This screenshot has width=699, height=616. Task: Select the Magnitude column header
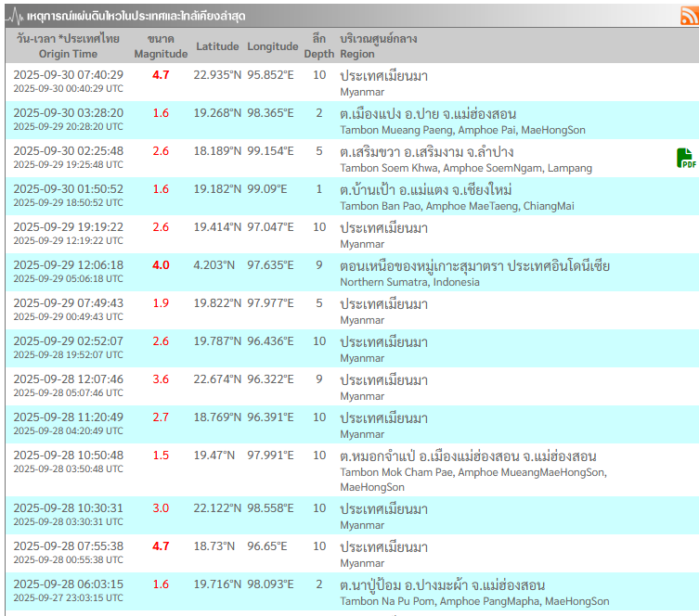point(161,45)
